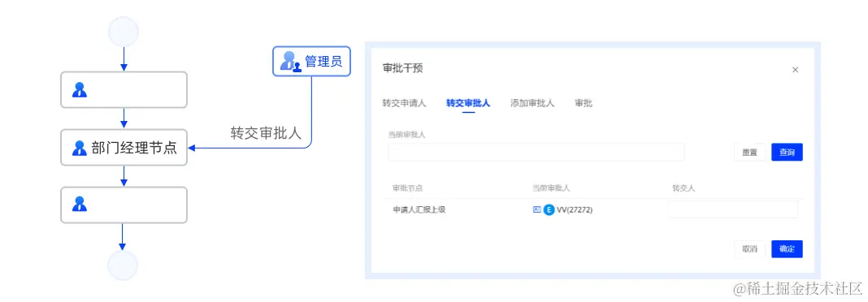Screen dimensions: 868x302
Task: Switch to the 转交申请人 tab
Action: click(x=404, y=103)
